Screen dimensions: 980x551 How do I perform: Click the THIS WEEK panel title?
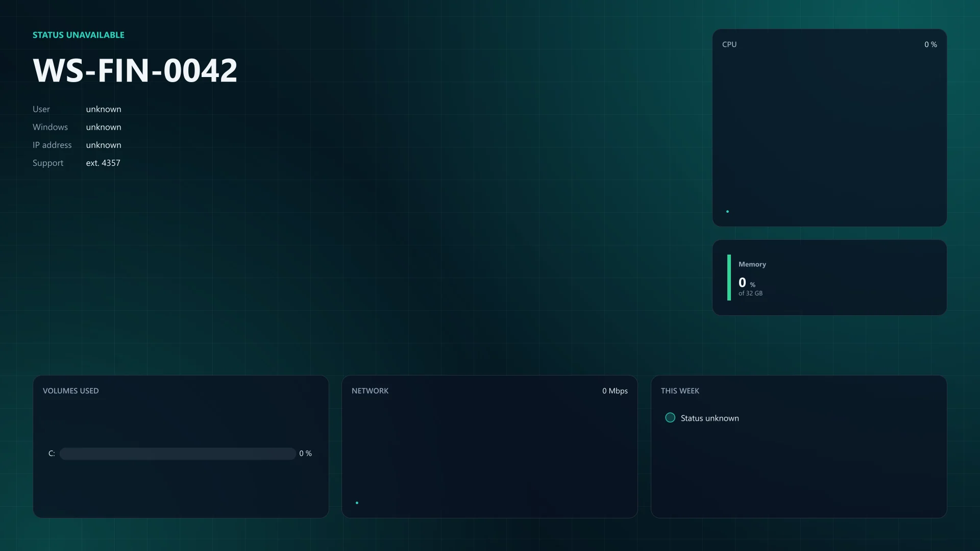pos(680,391)
